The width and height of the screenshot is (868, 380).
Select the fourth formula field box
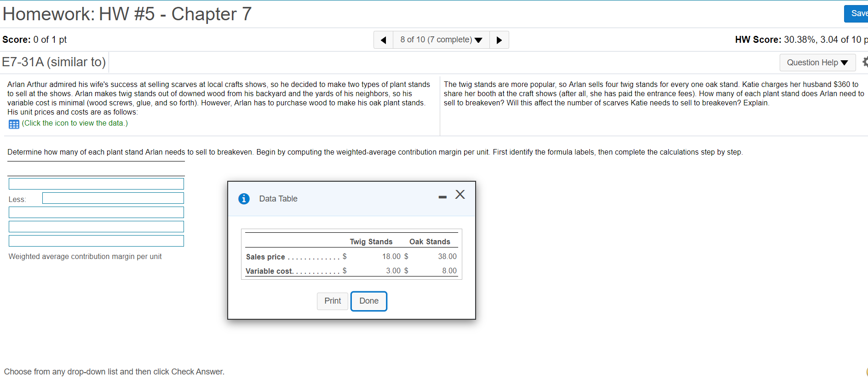96,227
